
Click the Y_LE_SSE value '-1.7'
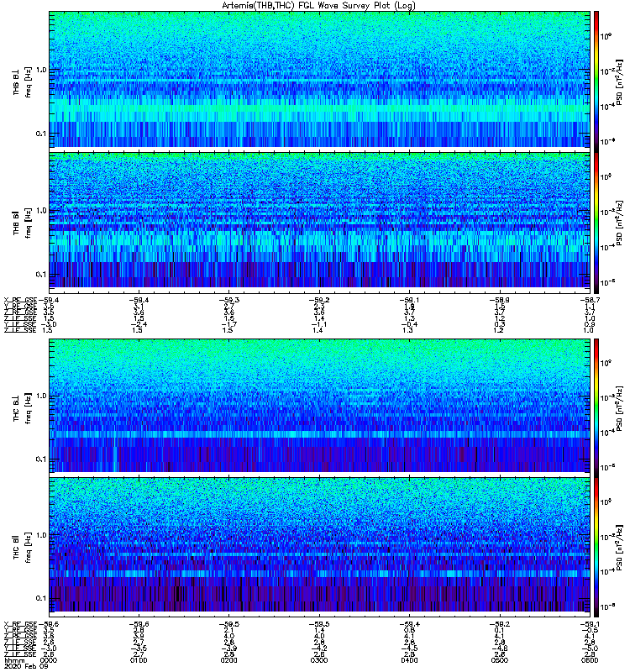point(229,324)
